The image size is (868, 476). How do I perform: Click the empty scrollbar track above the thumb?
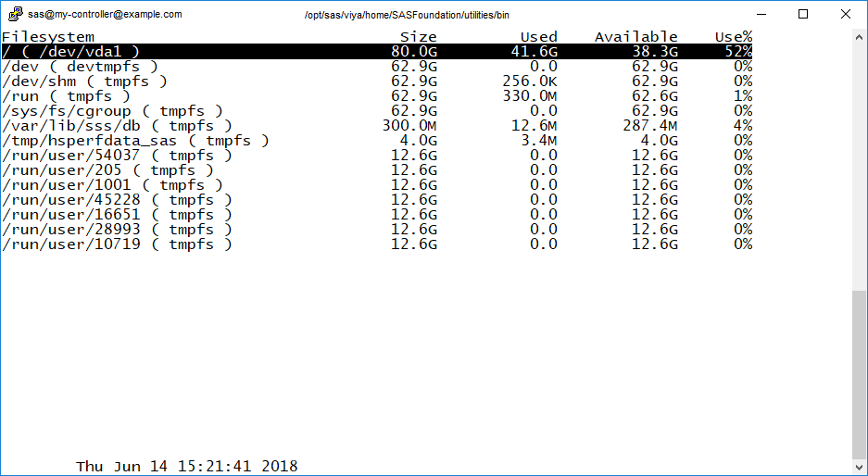(x=860, y=167)
